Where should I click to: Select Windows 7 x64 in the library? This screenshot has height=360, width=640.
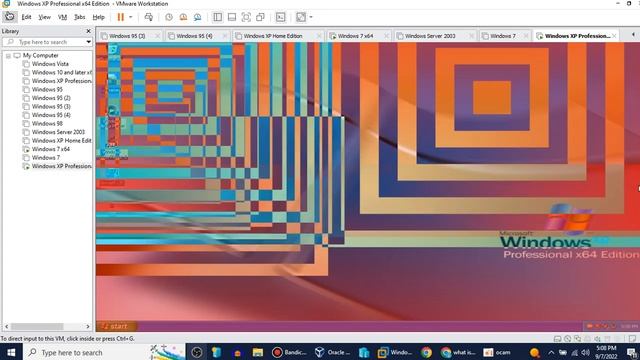51,149
